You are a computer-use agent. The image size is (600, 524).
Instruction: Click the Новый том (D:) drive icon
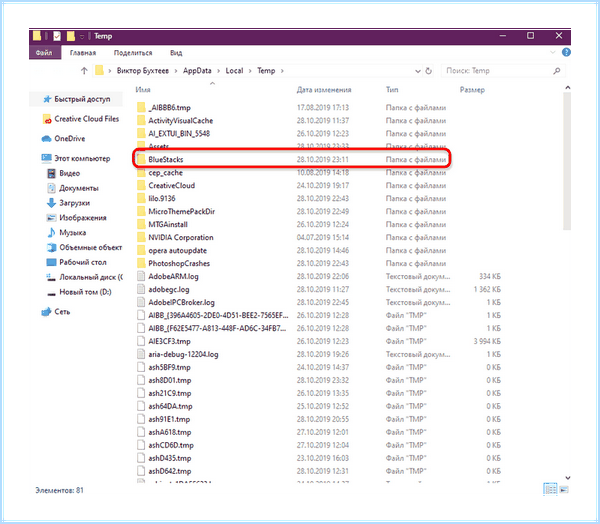51,293
